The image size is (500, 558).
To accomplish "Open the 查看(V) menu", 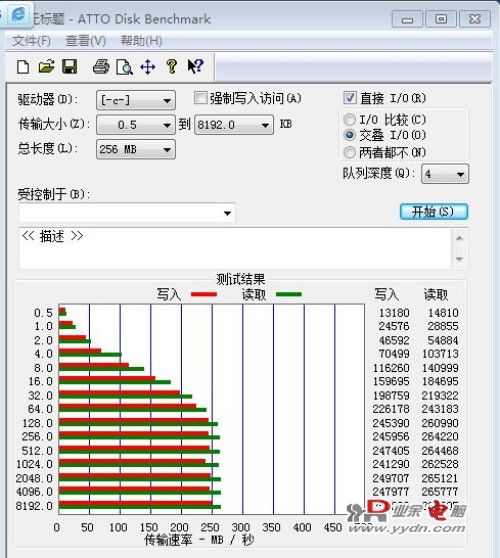I will (85, 41).
